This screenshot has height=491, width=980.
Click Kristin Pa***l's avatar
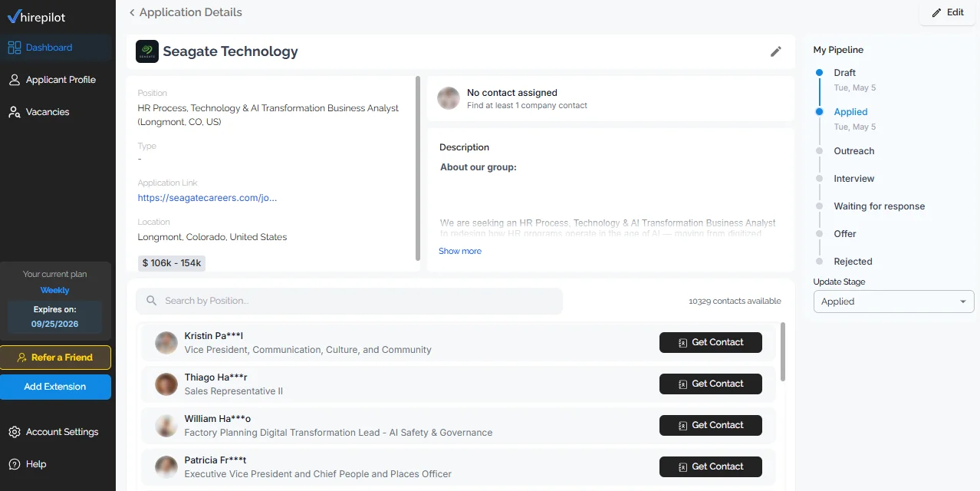(x=166, y=343)
